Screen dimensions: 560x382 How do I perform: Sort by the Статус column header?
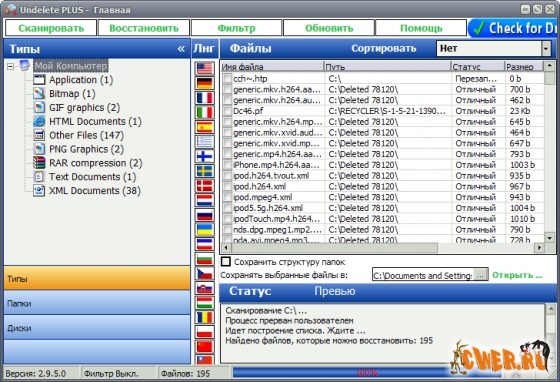pos(478,67)
